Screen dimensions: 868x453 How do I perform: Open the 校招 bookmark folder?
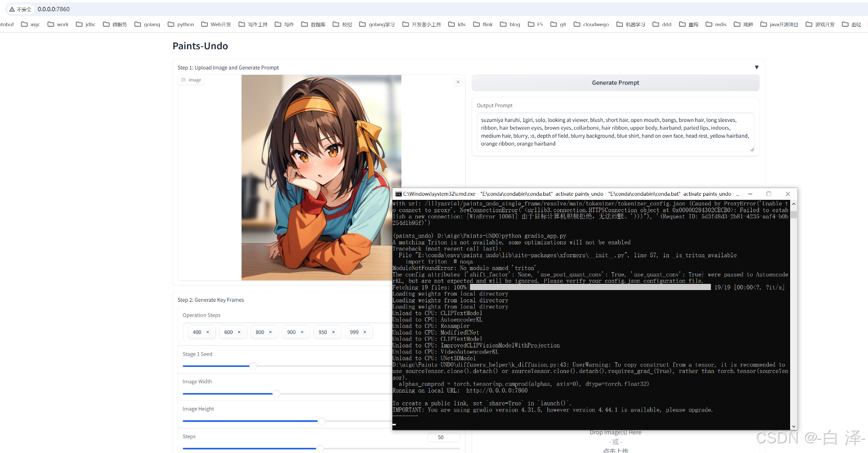[343, 24]
